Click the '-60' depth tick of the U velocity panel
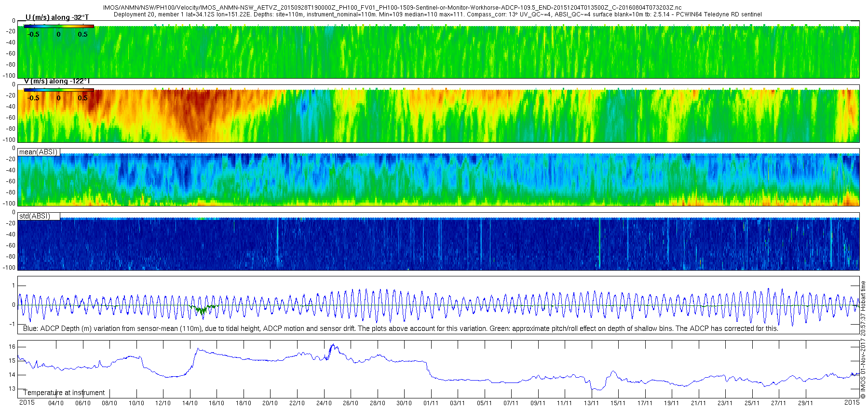This screenshot has width=868, height=410. pyautogui.click(x=11, y=54)
